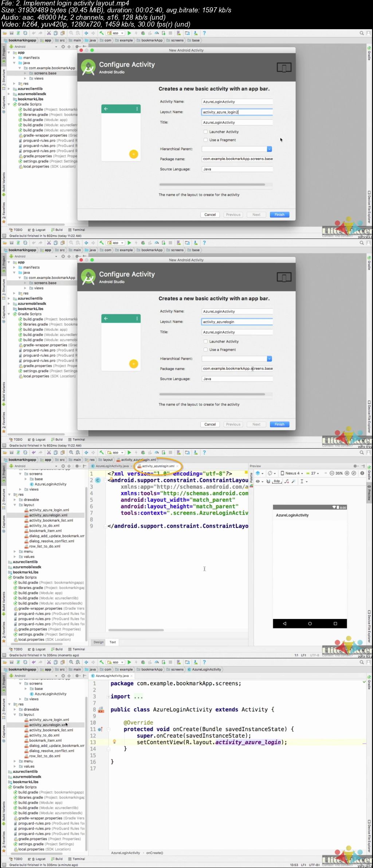Open Hierarchical Parent dropdown in the activity_azure_login2 dialog

(270, 149)
